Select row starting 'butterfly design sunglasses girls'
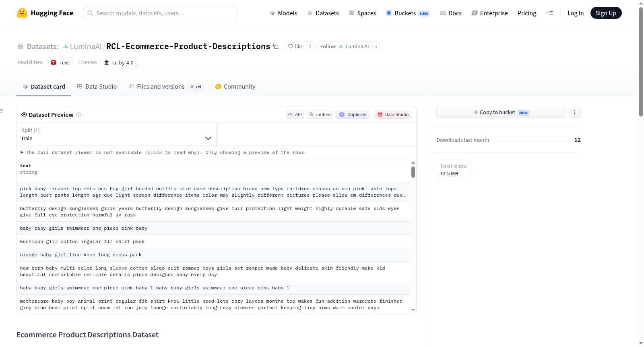644x347 pixels. pos(213,212)
